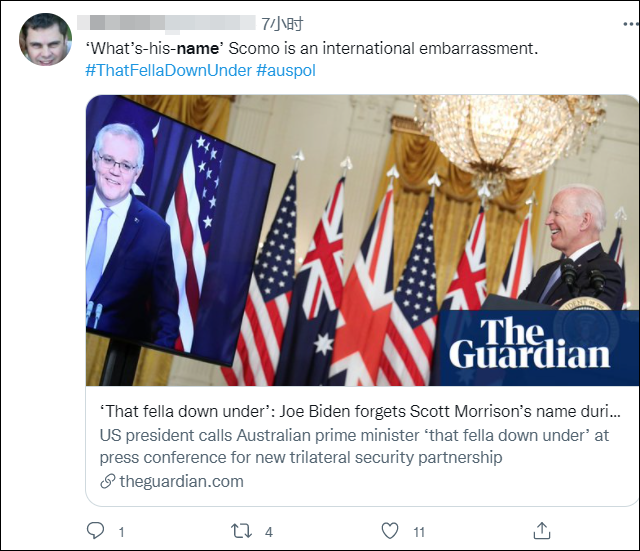The image size is (640, 551).
Task: Click the user's profile avatar photo
Action: click(46, 40)
